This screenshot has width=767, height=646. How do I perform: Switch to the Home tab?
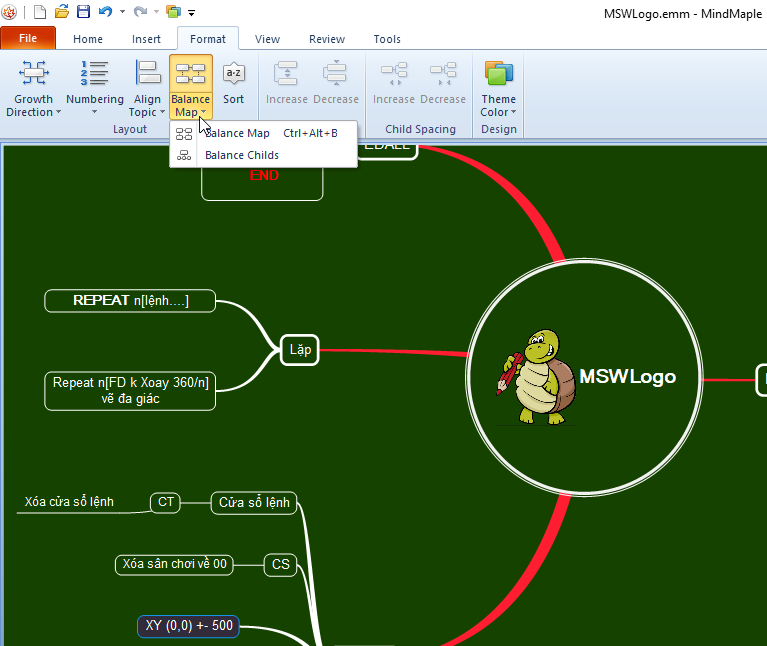(88, 39)
